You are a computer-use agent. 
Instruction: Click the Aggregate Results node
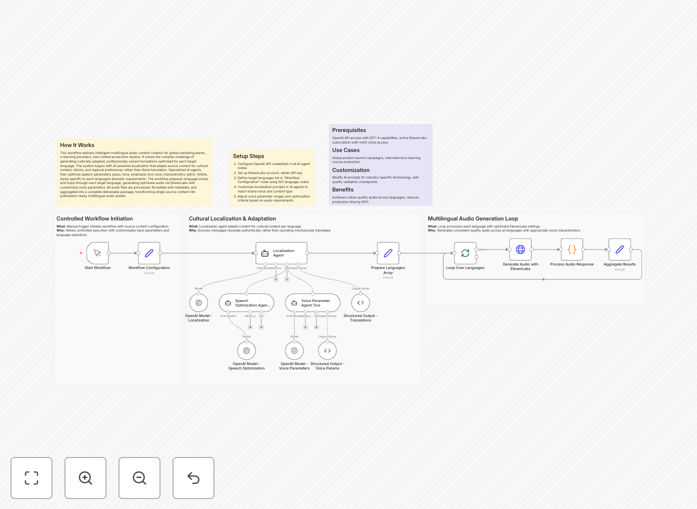tap(619, 249)
